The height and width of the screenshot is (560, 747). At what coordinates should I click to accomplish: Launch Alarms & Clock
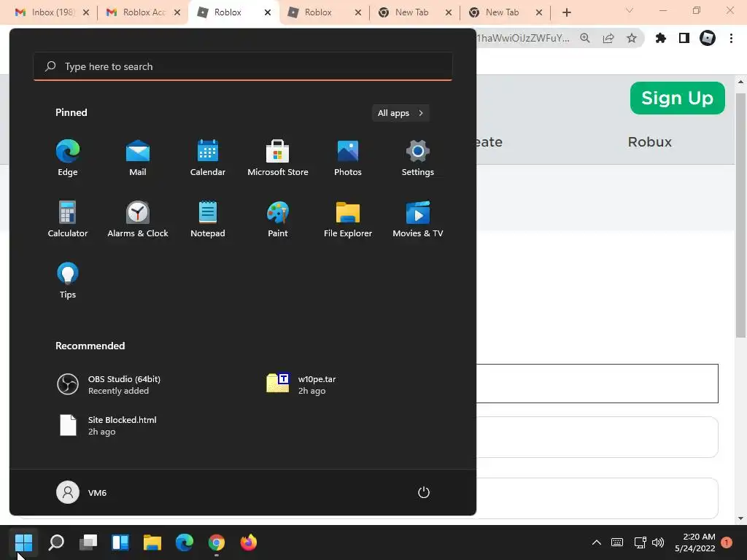click(x=138, y=219)
